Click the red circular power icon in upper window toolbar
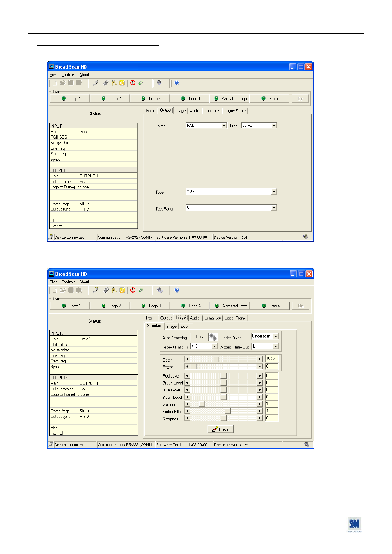The image size is (392, 554). [x=133, y=83]
